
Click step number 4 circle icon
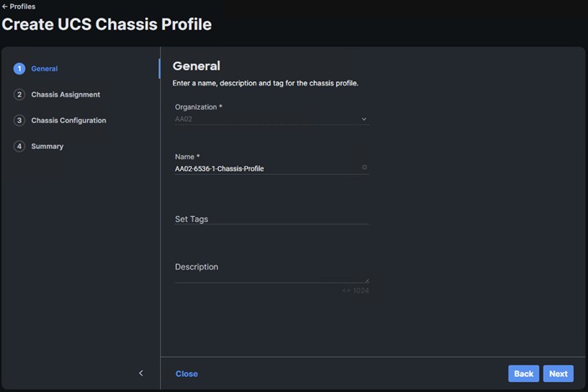[x=19, y=147]
